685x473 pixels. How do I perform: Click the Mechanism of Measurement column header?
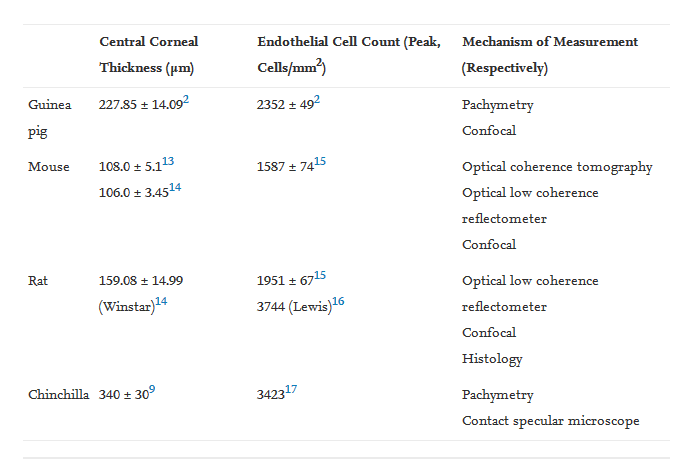[x=550, y=55]
